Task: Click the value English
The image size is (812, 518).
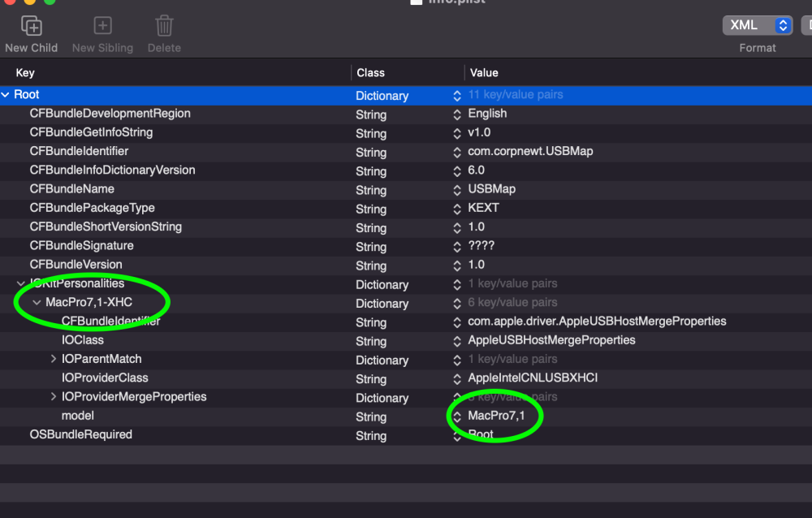Action: click(487, 114)
